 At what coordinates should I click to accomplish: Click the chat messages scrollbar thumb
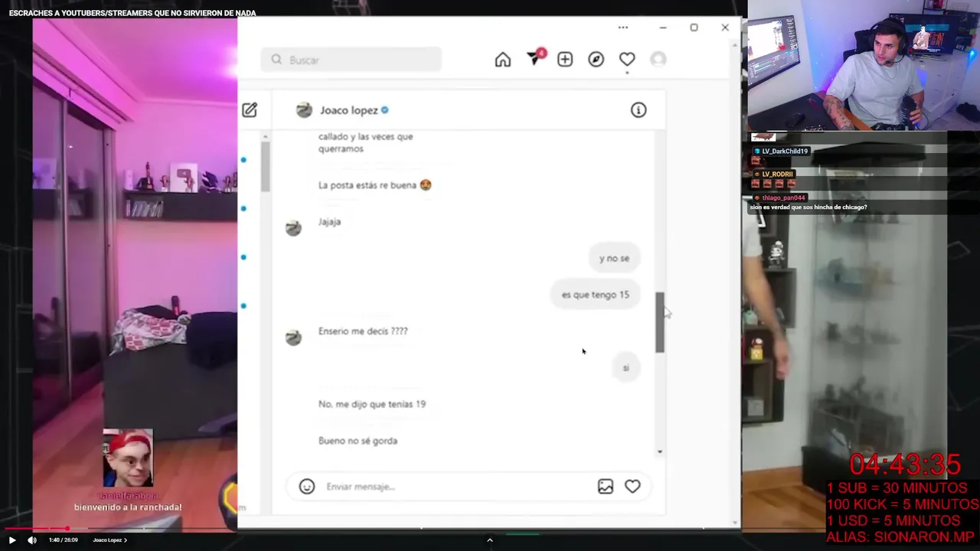coord(660,322)
